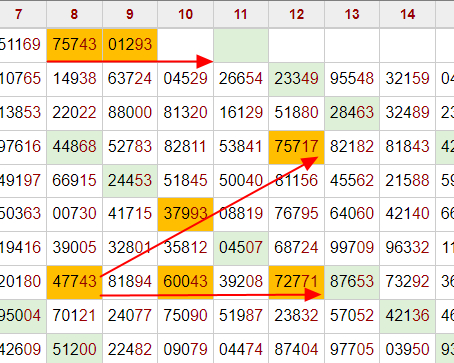Screen dimensions: 454x363
Task: Click the green cell 23349
Action: tap(297, 79)
